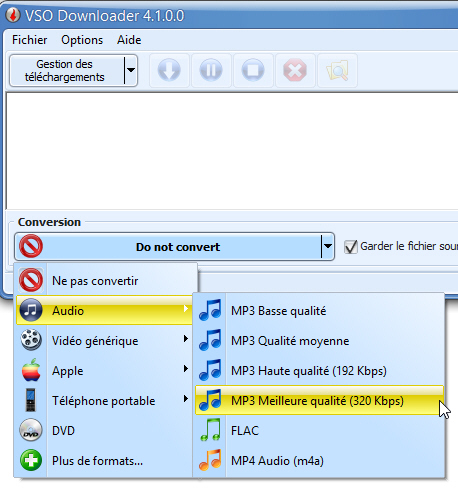Toggle the Garder le fichier source checkbox
Image resolution: width=458 pixels, height=490 pixels.
351,247
